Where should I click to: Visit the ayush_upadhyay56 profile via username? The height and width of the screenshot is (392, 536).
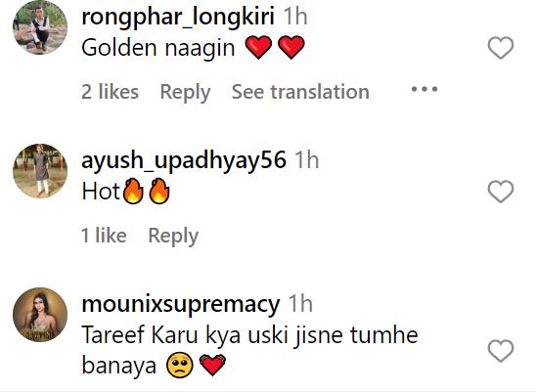pyautogui.click(x=184, y=160)
